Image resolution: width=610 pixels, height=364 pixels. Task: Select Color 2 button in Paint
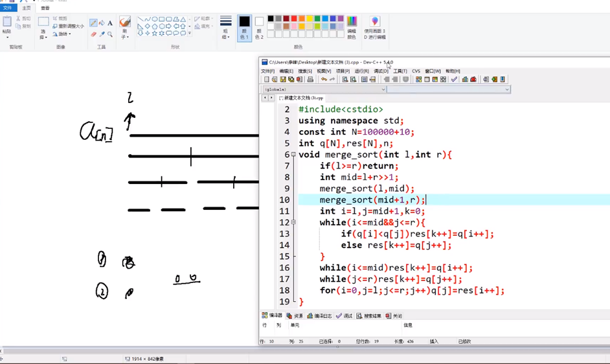[259, 28]
